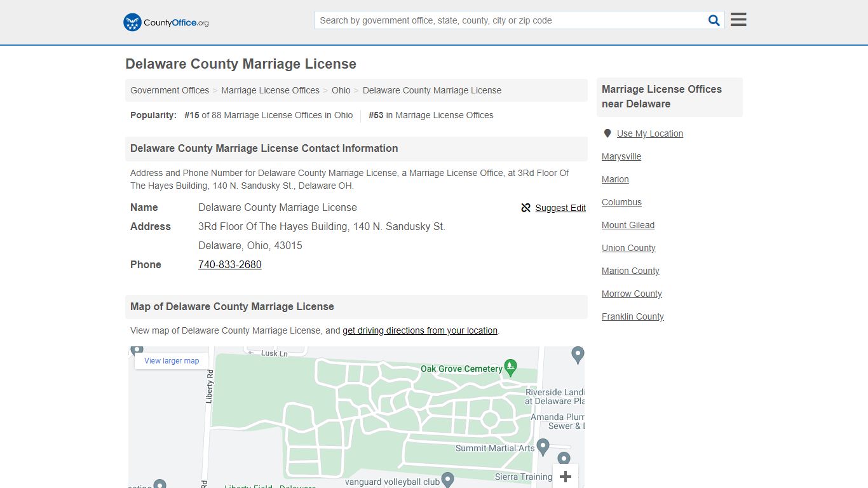Click the map pin above Riverside Landing
Image resolution: width=868 pixels, height=488 pixels.
click(x=578, y=355)
